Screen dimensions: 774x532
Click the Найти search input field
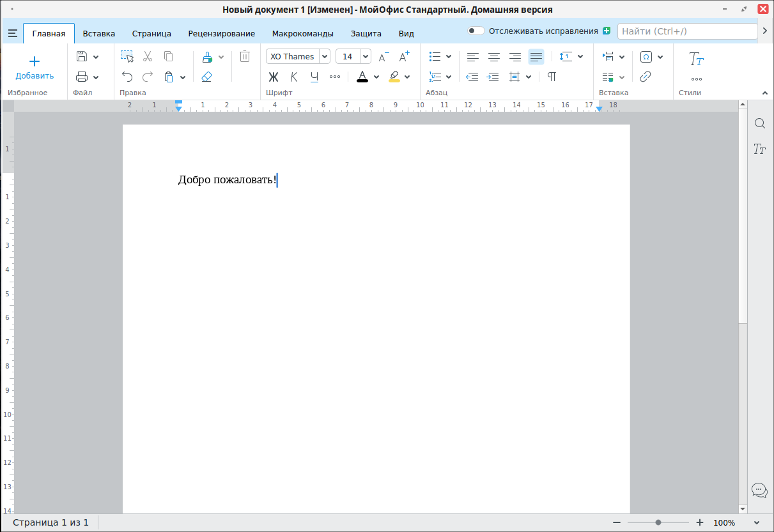point(686,31)
